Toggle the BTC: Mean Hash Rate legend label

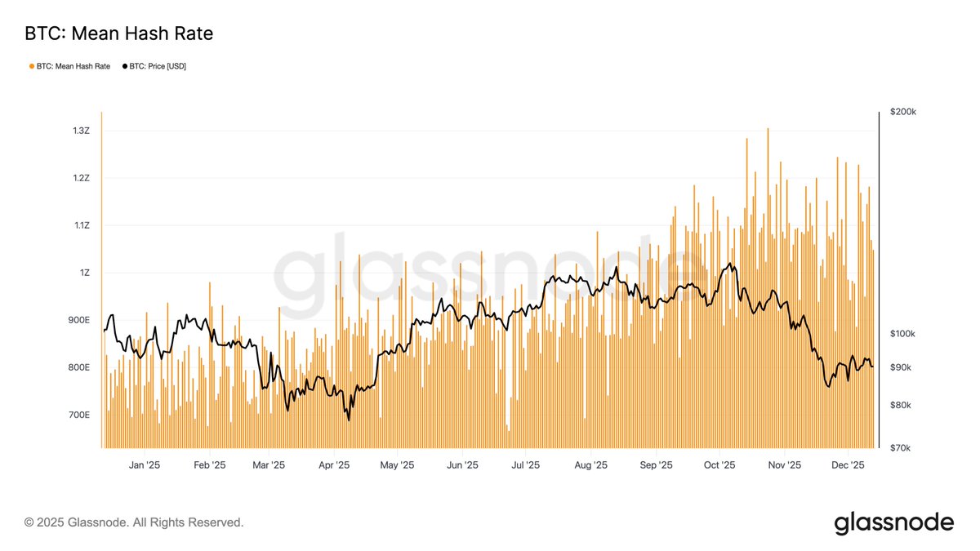pos(73,66)
